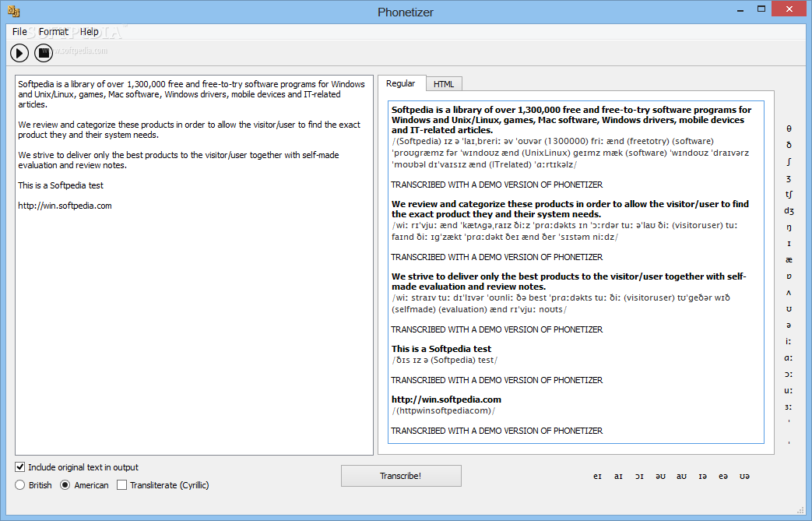Image resolution: width=812 pixels, height=521 pixels.
Task: Open the File menu
Action: [x=19, y=32]
